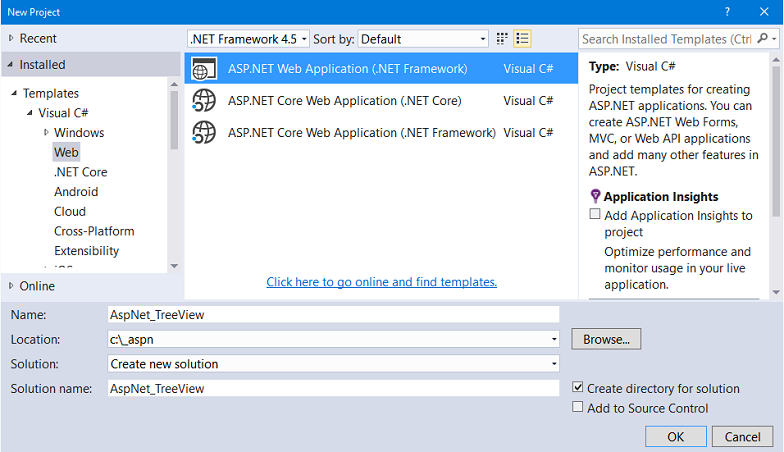Open the dialog help question mark

727,12
